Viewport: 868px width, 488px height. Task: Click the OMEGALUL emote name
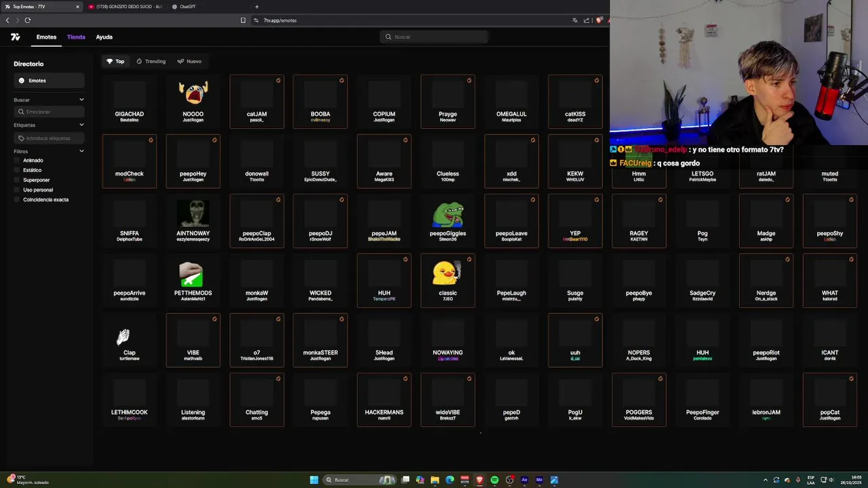tap(511, 114)
